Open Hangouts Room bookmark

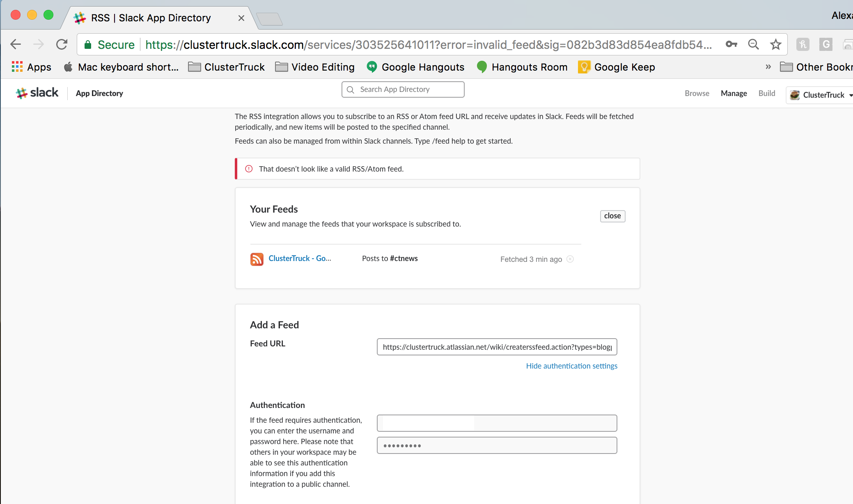pos(522,67)
